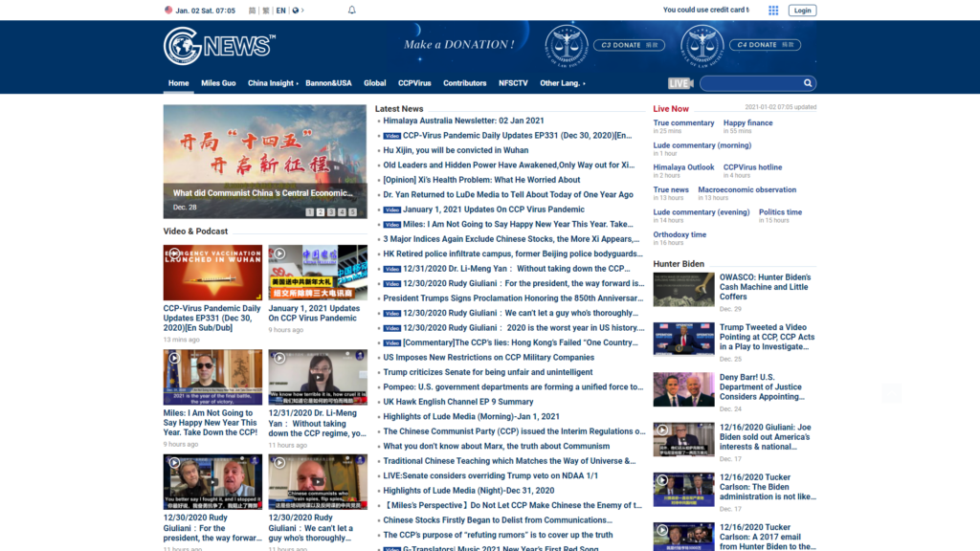
Task: Expand more languages arrow
Action: [x=303, y=11]
